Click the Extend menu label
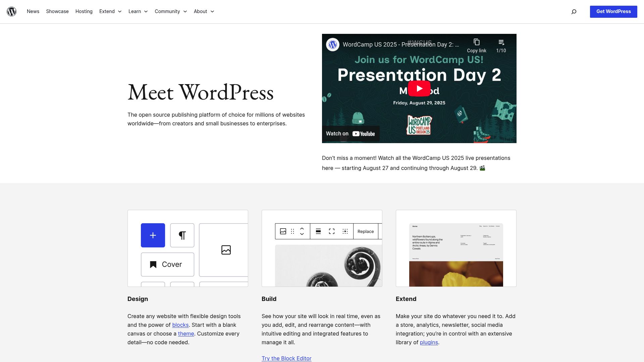This screenshot has height=362, width=644. point(107,11)
